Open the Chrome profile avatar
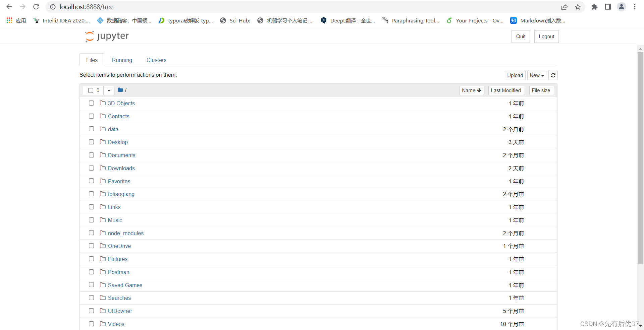Viewport: 644px width, 330px height. (622, 7)
